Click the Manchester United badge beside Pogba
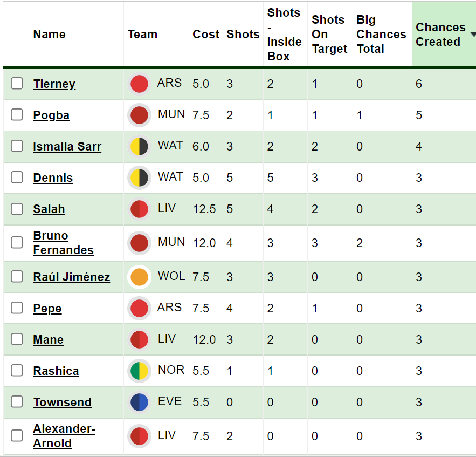 click(139, 115)
